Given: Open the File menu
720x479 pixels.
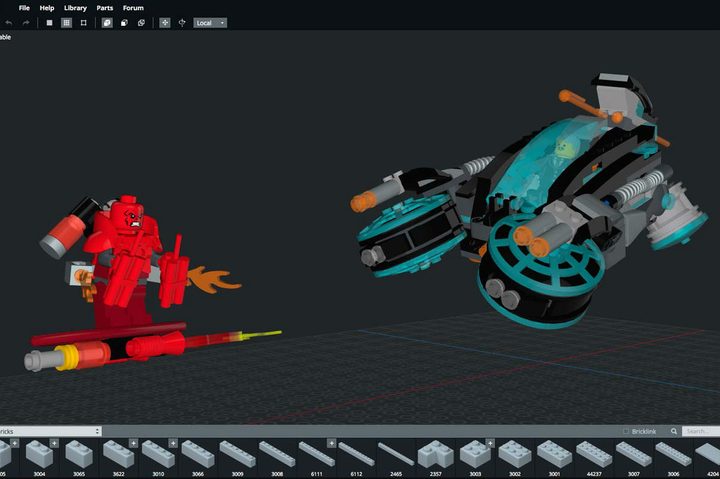Looking at the screenshot, I should click(24, 8).
